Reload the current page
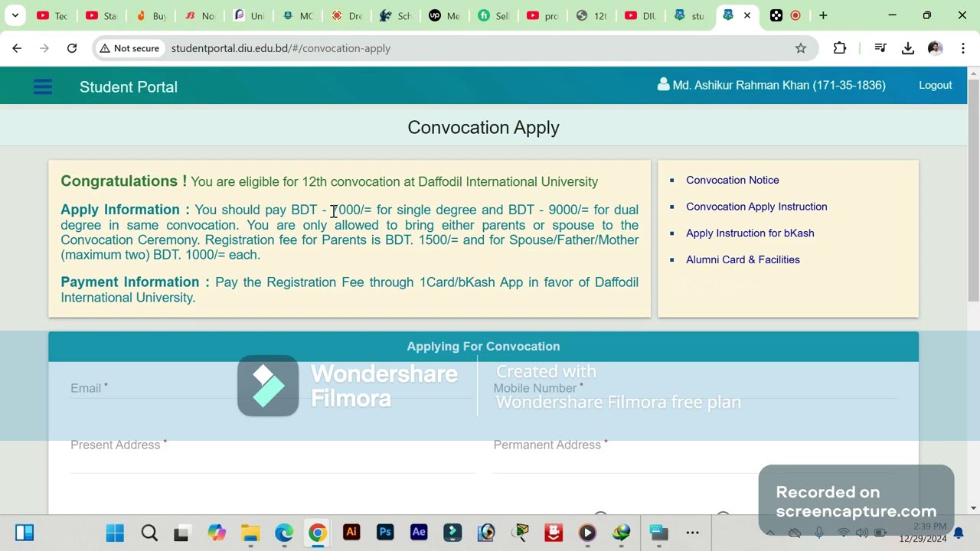 tap(72, 48)
